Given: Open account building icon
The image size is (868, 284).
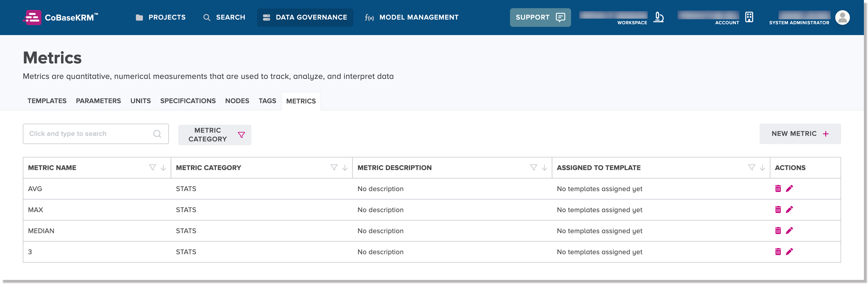Looking at the screenshot, I should [x=749, y=17].
